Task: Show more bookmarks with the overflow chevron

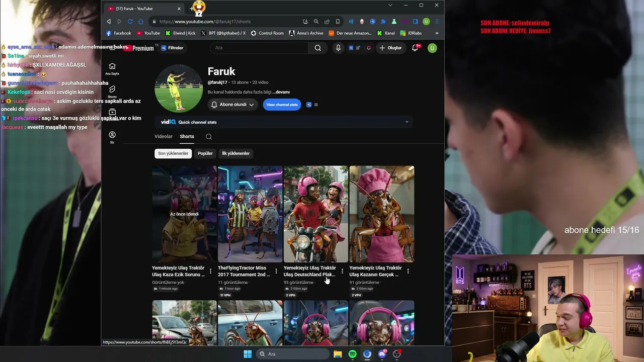Action: tap(437, 33)
